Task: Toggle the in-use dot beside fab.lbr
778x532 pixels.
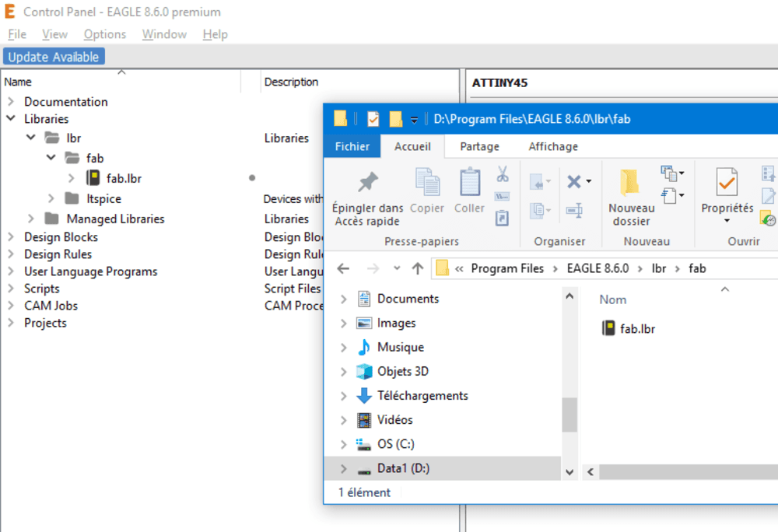Action: (252, 178)
